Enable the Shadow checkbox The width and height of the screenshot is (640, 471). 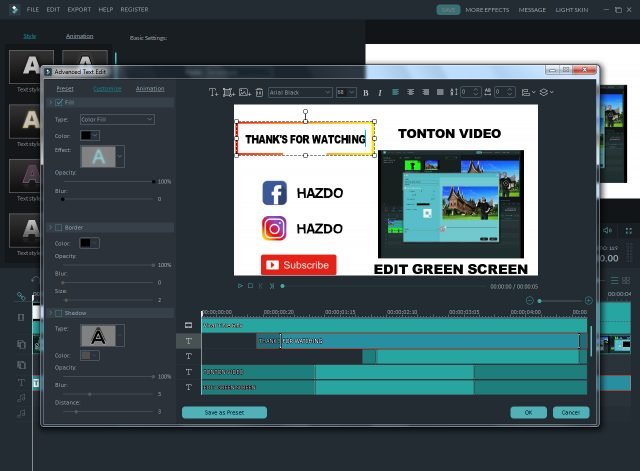(x=59, y=313)
